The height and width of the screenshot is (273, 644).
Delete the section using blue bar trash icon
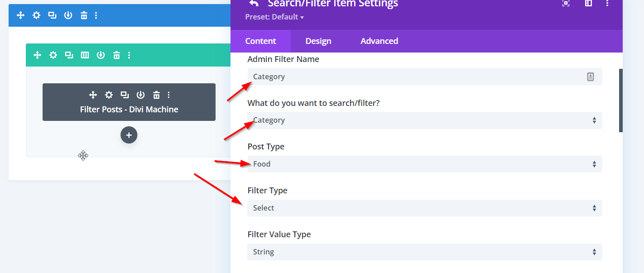(x=84, y=15)
